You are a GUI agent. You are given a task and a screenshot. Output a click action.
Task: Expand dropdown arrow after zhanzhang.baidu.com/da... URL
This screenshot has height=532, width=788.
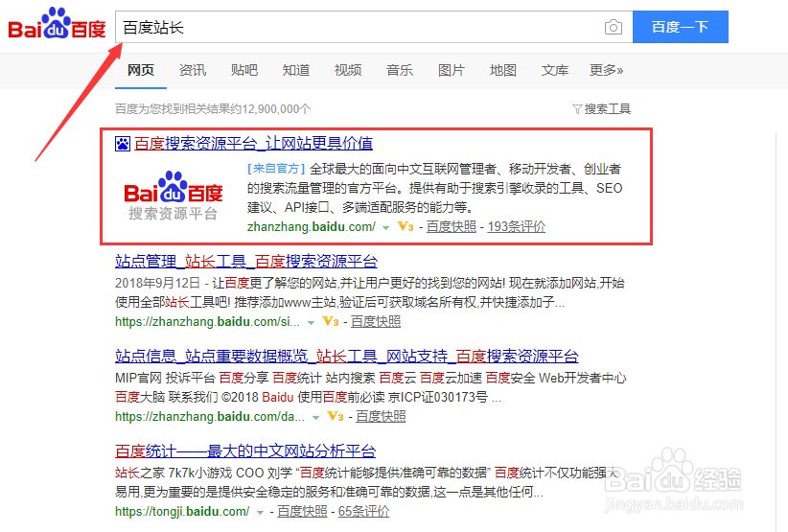(315, 418)
